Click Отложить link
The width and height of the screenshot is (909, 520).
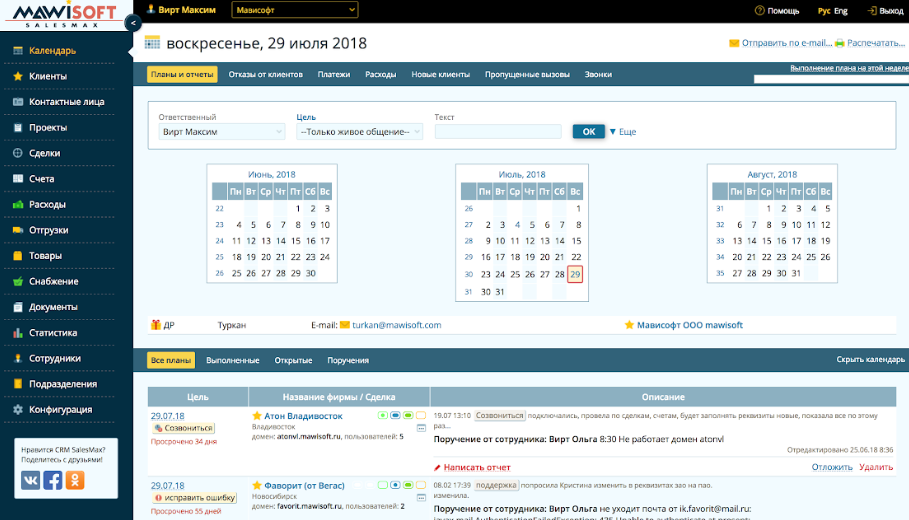pyautogui.click(x=832, y=467)
